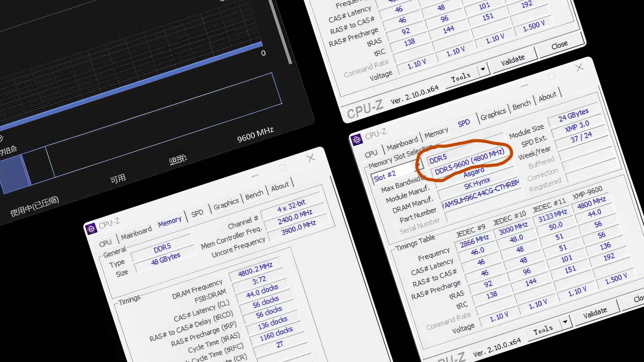Viewport: 644px width, 362px height.
Task: Select the SPD tab in the SPD window
Action: pyautogui.click(x=464, y=123)
